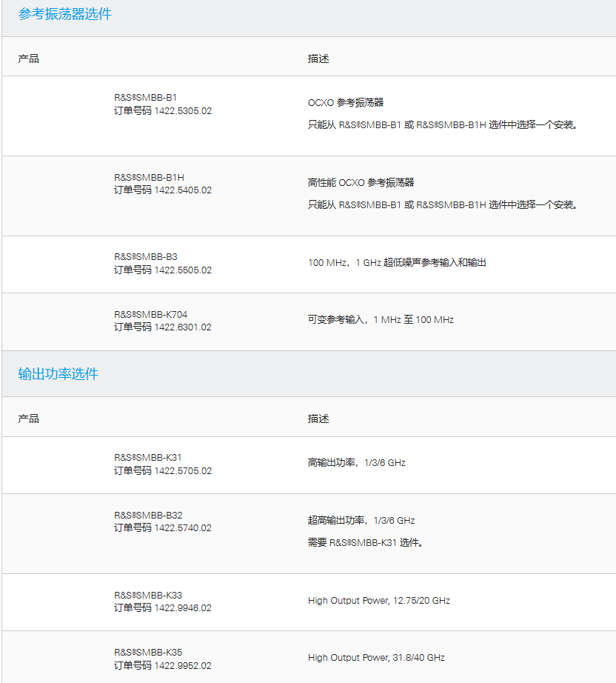
Task: Click High Output Power 12.75/20 GHz description
Action: (x=378, y=600)
